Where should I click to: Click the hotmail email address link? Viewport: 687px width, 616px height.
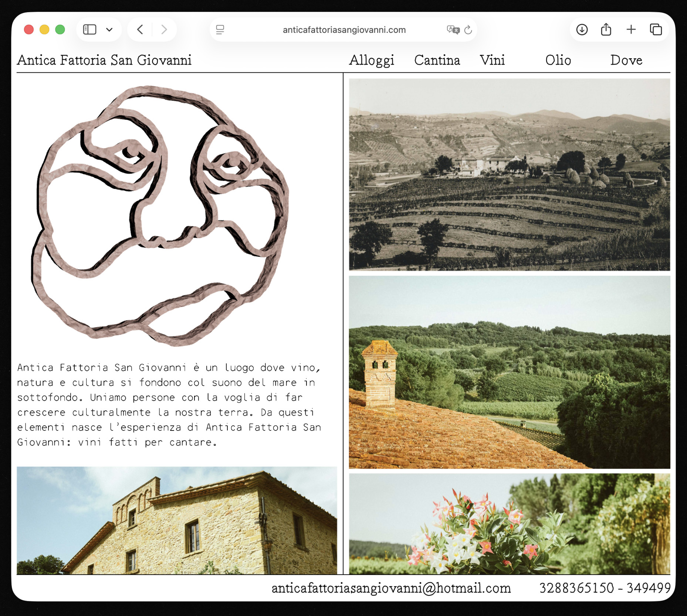coord(391,588)
